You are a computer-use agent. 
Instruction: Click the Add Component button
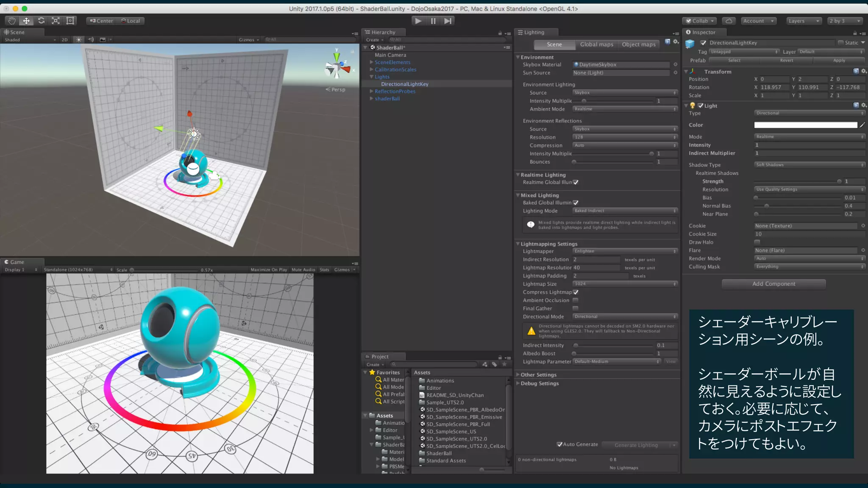(773, 284)
